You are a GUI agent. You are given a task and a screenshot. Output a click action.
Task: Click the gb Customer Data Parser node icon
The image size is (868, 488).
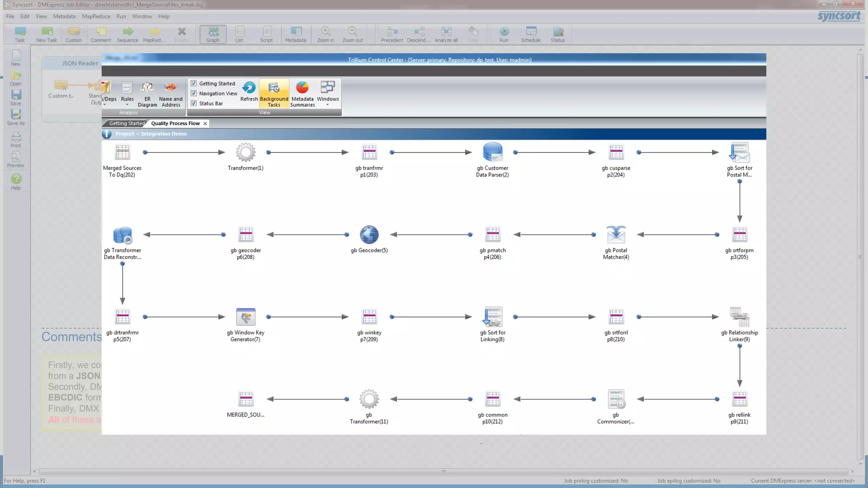[x=492, y=152]
